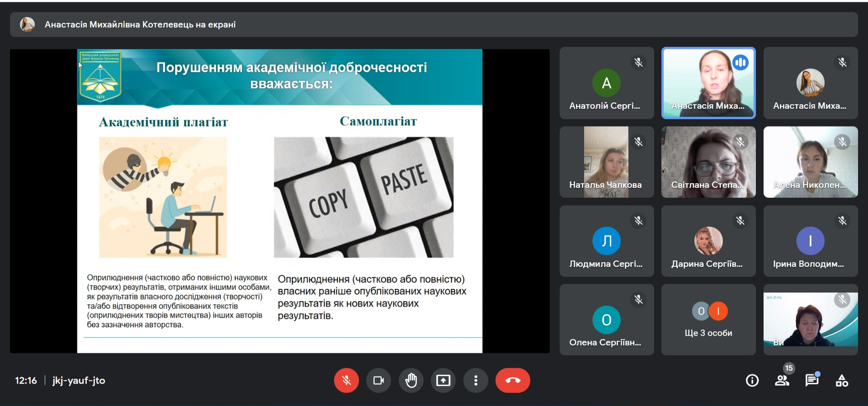Raise your hand in the meeting
Viewport: 868px width, 406px height.
[x=411, y=381]
